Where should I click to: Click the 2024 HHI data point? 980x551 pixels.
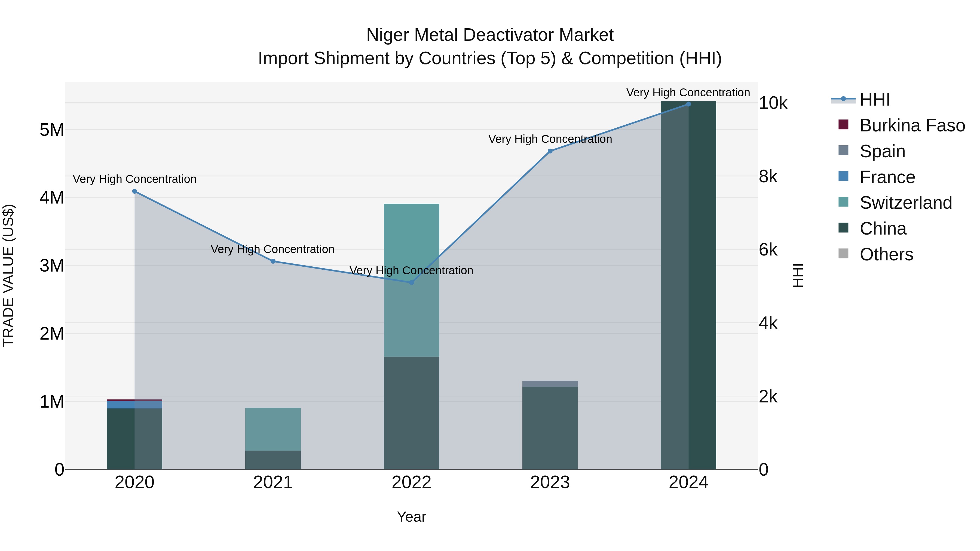pos(688,104)
